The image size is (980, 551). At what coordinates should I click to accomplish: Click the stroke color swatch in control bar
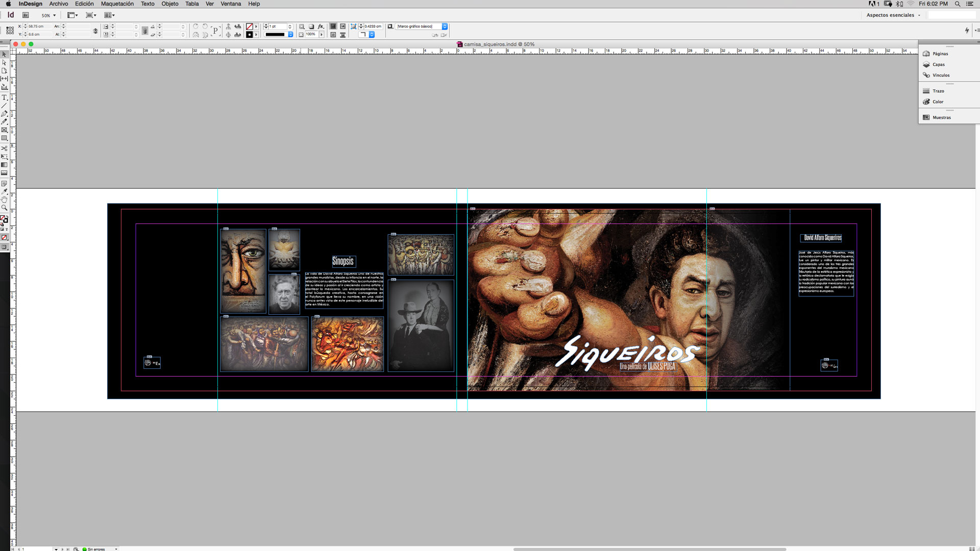(249, 35)
